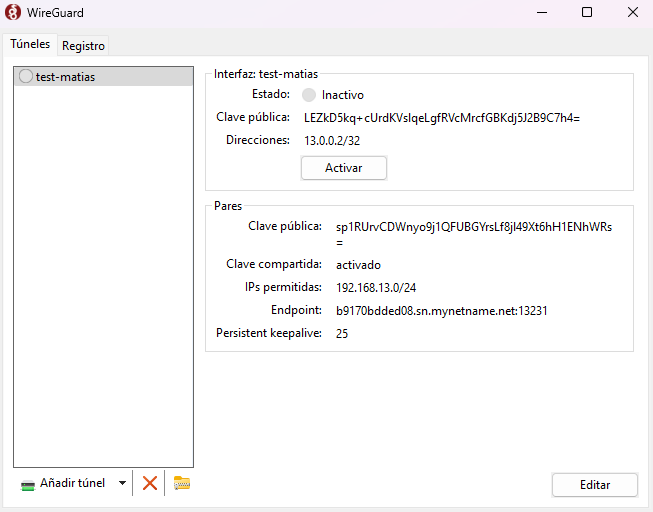Click the peer public key text
653x512 pixels.
[x=474, y=227]
